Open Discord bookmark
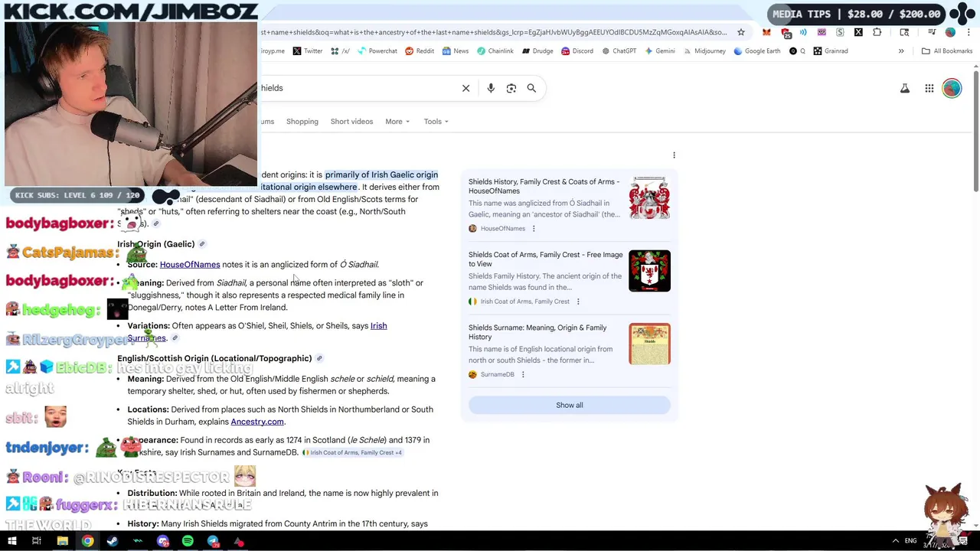 (x=577, y=51)
